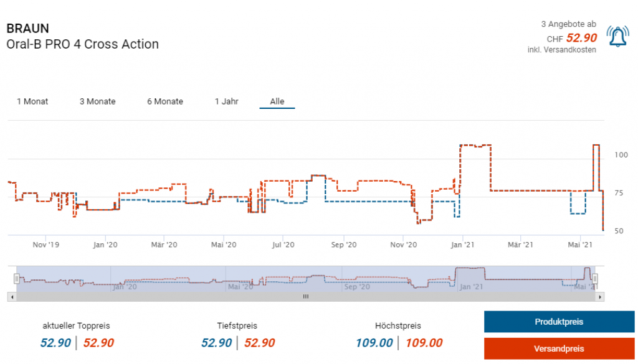
Task: Choose the 1 Jahr time range
Action: pyautogui.click(x=226, y=101)
